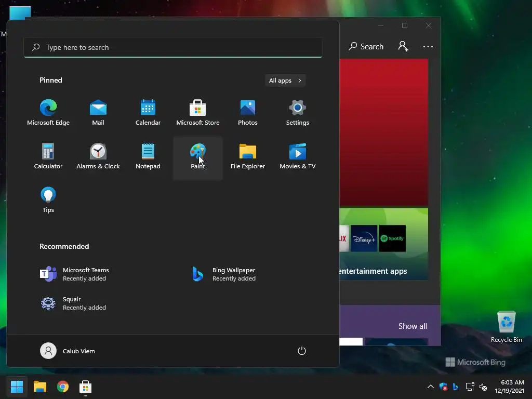Open the Tips app
This screenshot has height=399, width=532.
48,200
